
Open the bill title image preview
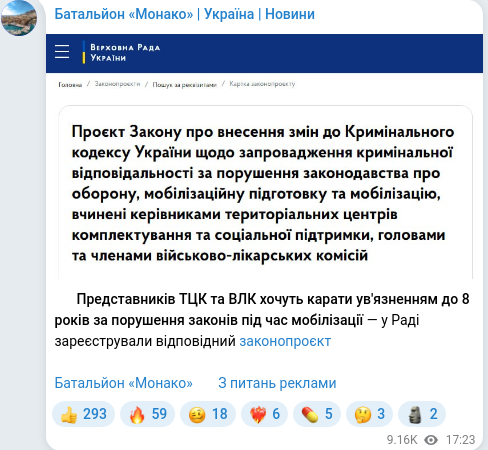click(264, 156)
